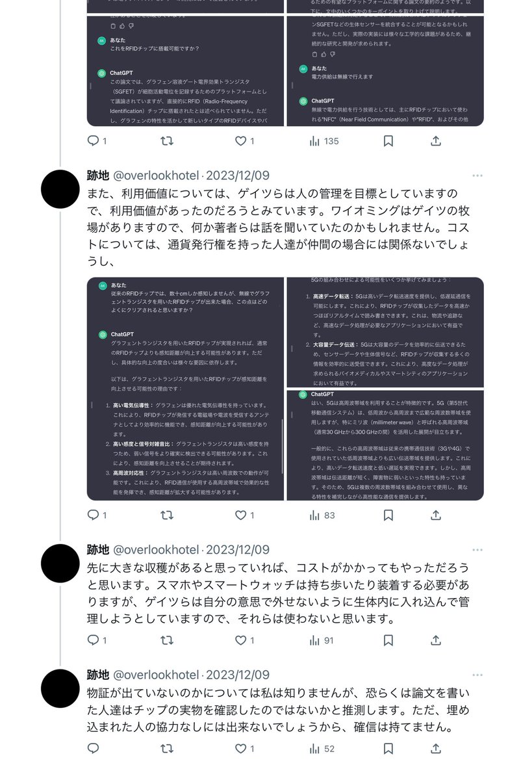Retweet the tweet with 83 views
Image resolution: width=532 pixels, height=780 pixels.
[x=166, y=515]
